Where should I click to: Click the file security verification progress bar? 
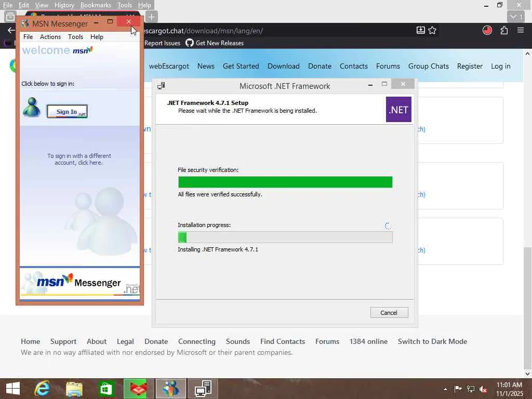285,182
